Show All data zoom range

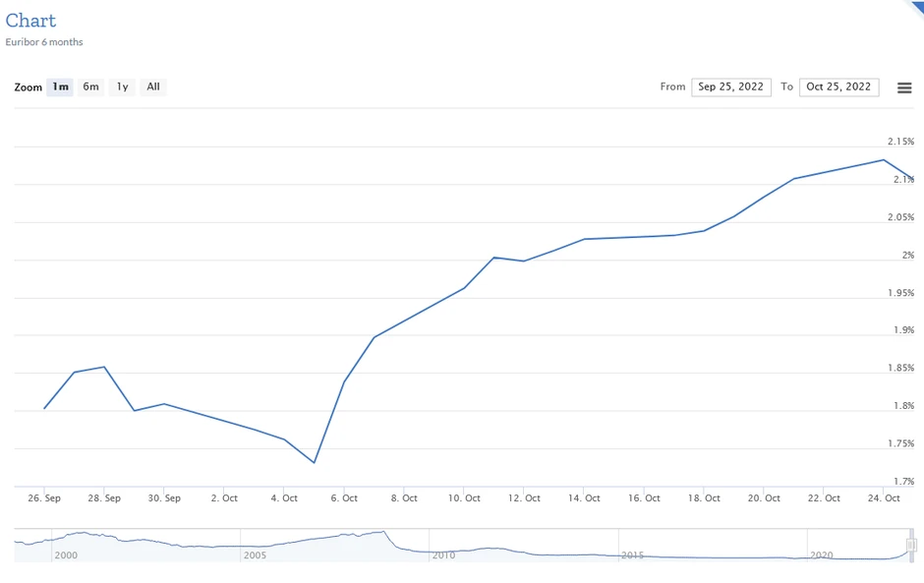(153, 87)
